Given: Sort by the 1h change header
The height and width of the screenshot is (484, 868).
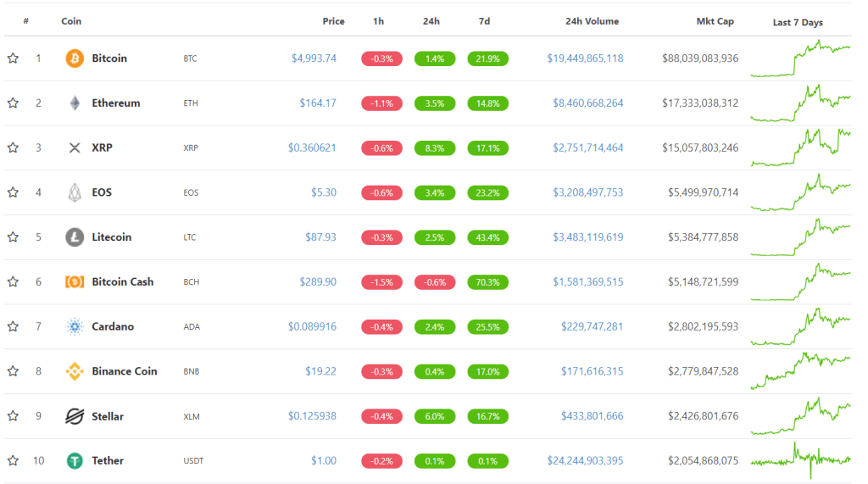Looking at the screenshot, I should [379, 21].
